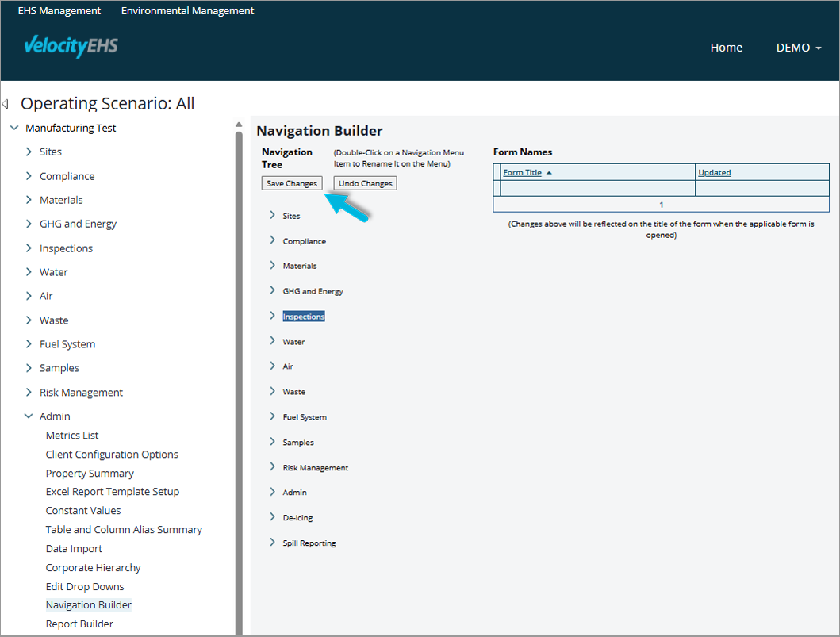Screen dimensions: 840x637
Task: Select Spill Reporting label in Navigation Tree
Action: pyautogui.click(x=309, y=543)
